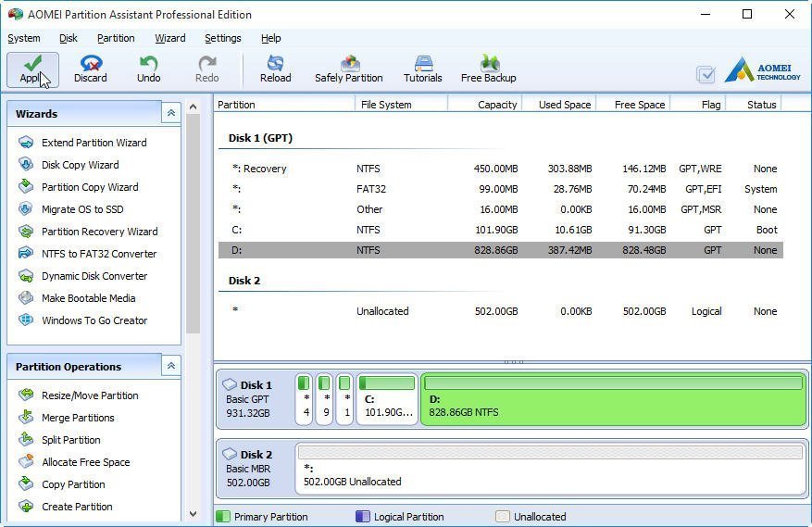Screen dimensions: 812x527
Task: Open Dynamic Disk Converter
Action: [x=82, y=276]
